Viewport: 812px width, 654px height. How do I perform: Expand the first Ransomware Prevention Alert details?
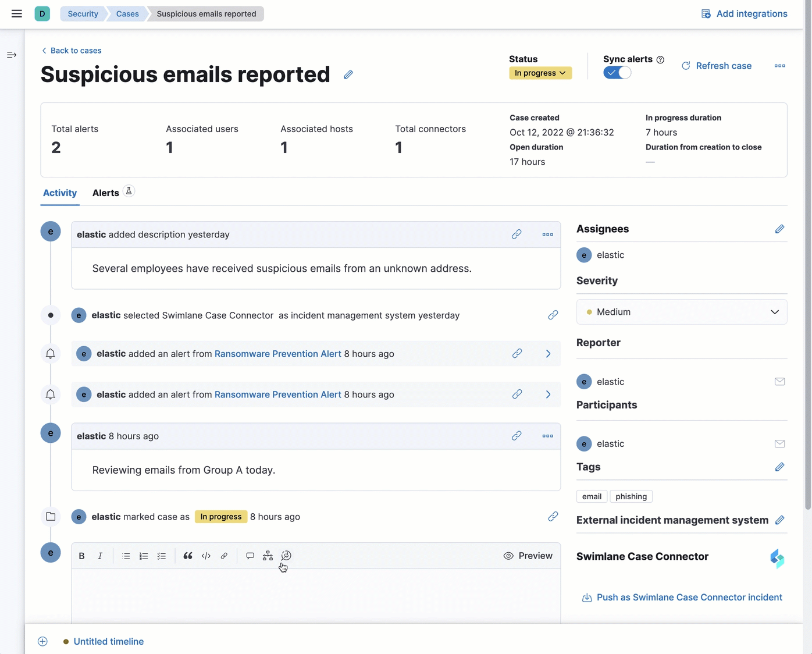click(x=548, y=354)
